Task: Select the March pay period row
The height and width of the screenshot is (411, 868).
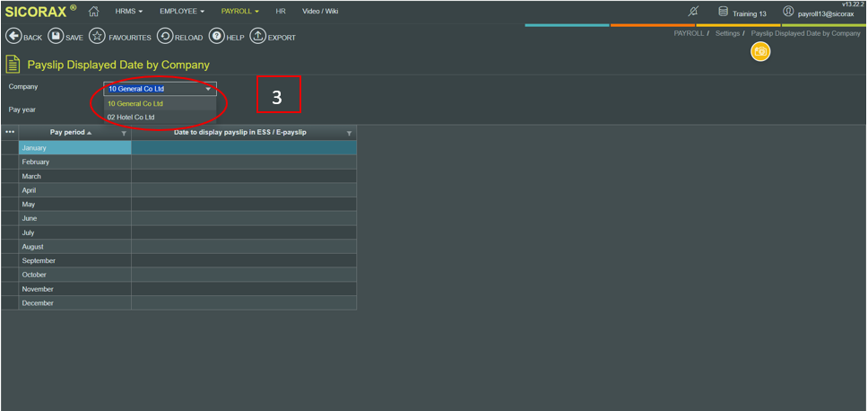Action: [x=74, y=176]
